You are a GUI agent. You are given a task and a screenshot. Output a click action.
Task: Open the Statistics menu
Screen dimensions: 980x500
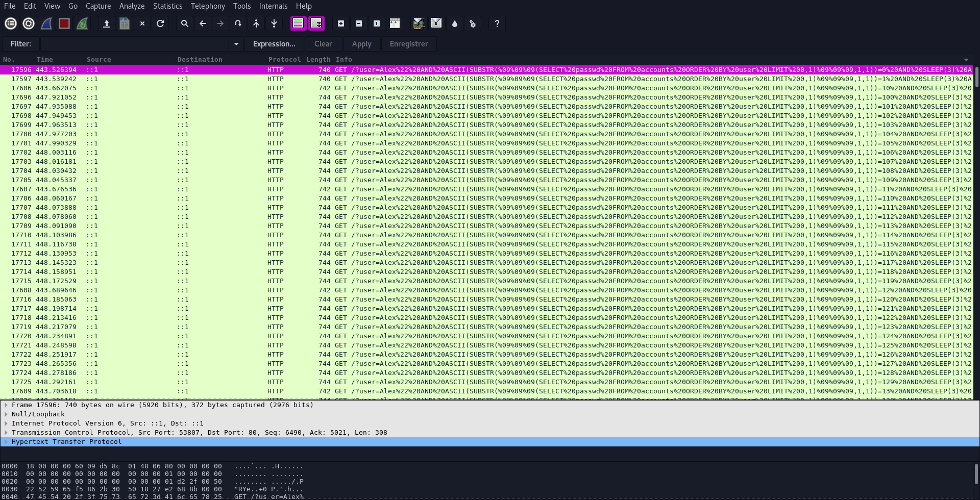coord(167,6)
